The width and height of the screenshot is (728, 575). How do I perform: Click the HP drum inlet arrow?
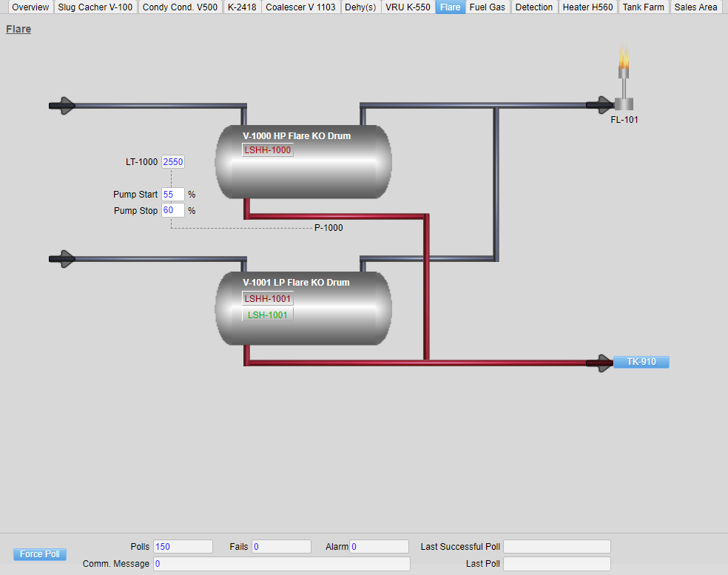coord(61,106)
